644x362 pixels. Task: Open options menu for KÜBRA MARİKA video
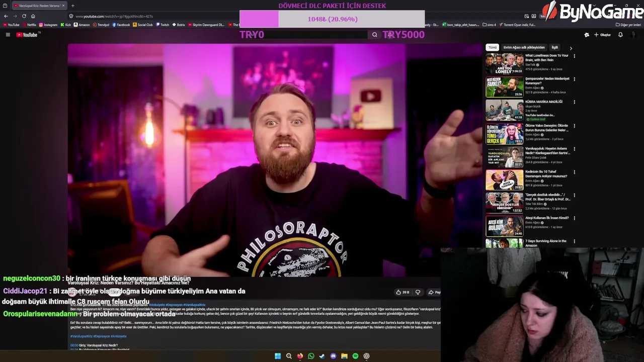pyautogui.click(x=574, y=102)
